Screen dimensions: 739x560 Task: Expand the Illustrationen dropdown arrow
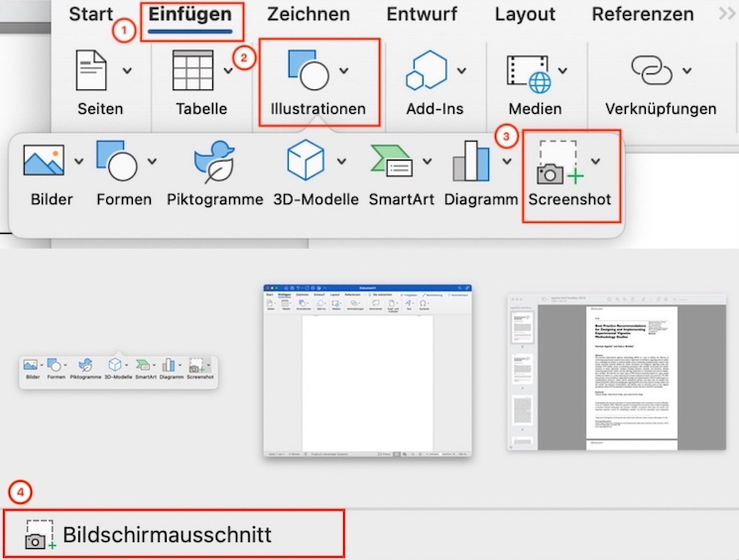coord(344,70)
